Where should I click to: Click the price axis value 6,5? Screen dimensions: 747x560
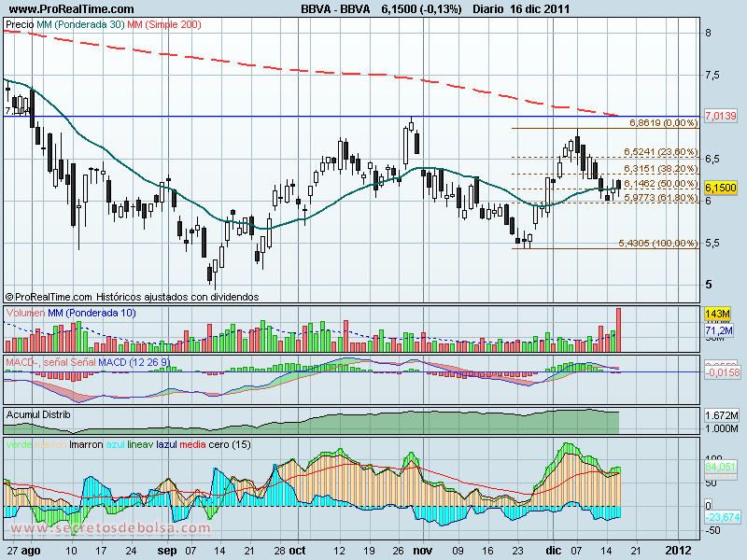click(712, 159)
